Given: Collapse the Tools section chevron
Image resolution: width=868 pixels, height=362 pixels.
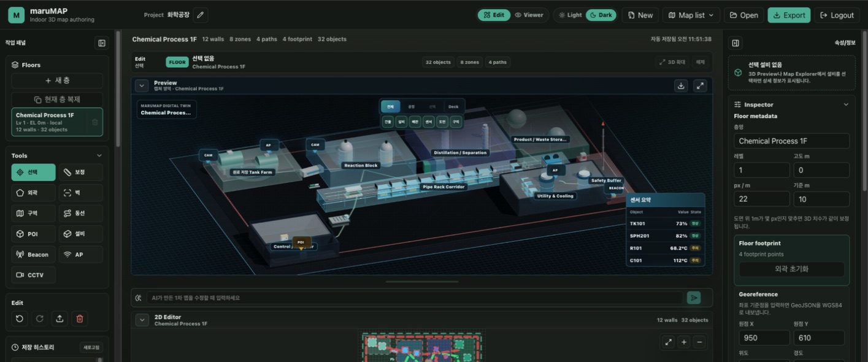Looking at the screenshot, I should tap(99, 156).
